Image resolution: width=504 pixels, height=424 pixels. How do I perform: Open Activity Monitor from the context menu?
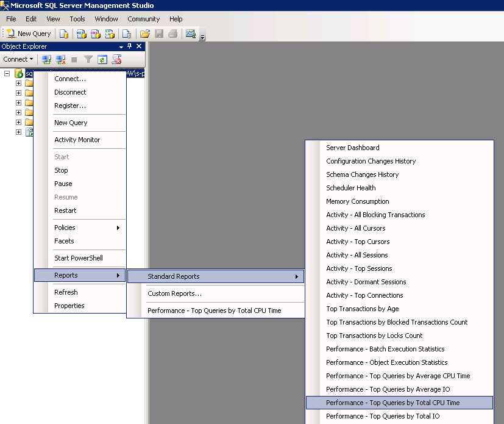click(x=80, y=140)
